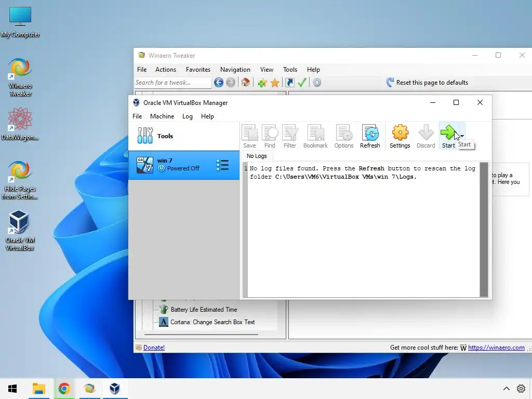This screenshot has height=399, width=532.
Task: Refresh the log folder scan
Action: tap(370, 136)
